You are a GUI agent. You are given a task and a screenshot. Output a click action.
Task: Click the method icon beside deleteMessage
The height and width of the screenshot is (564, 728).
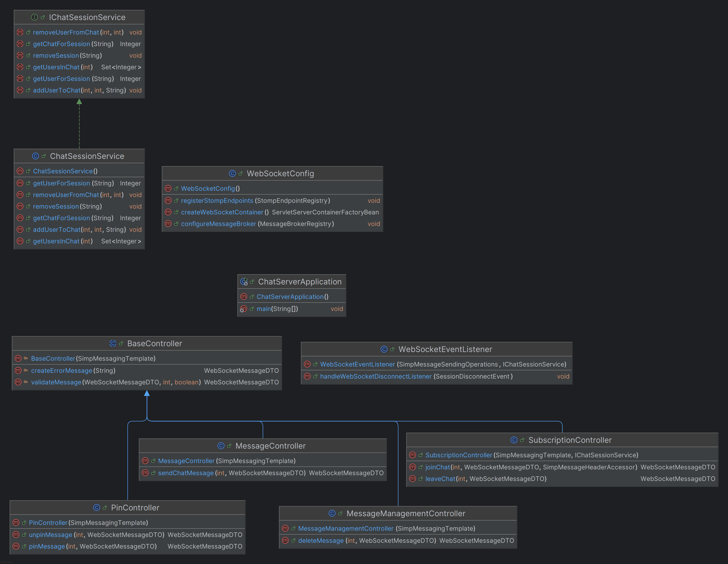pos(285,540)
